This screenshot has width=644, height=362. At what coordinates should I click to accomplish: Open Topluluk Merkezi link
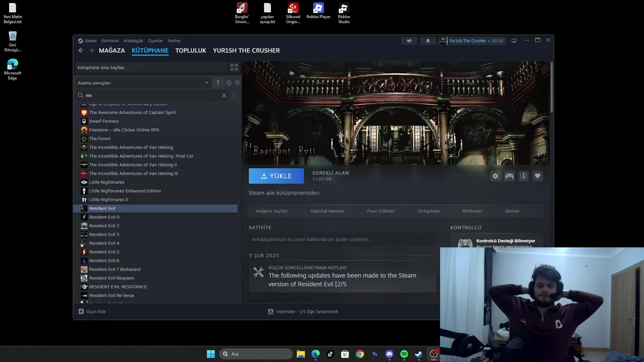pyautogui.click(x=327, y=211)
